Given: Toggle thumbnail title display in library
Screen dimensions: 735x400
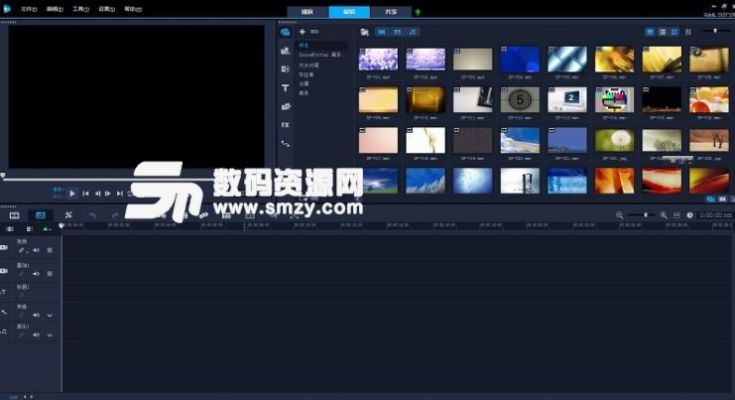Looking at the screenshot, I should pyautogui.click(x=650, y=32).
